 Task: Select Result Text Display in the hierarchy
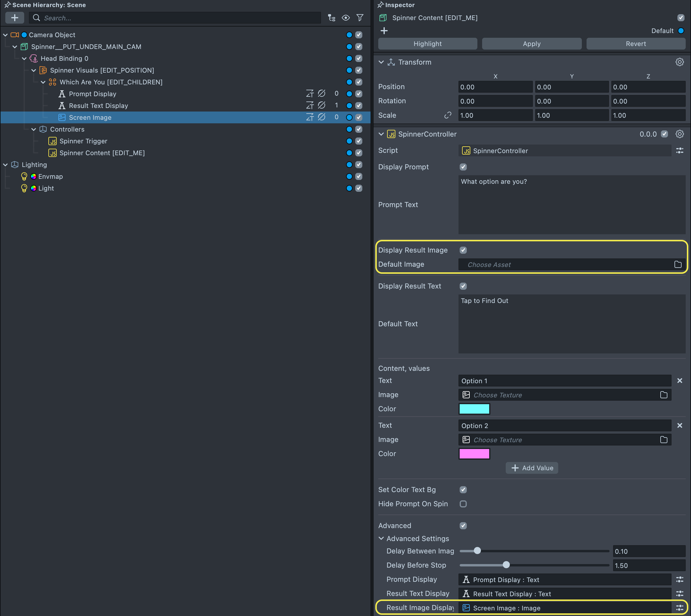click(98, 106)
